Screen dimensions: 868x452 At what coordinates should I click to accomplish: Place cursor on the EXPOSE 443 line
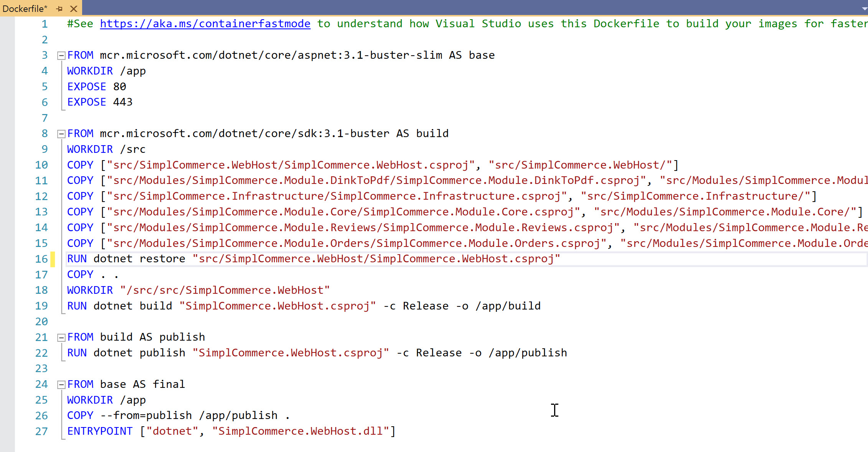point(100,102)
